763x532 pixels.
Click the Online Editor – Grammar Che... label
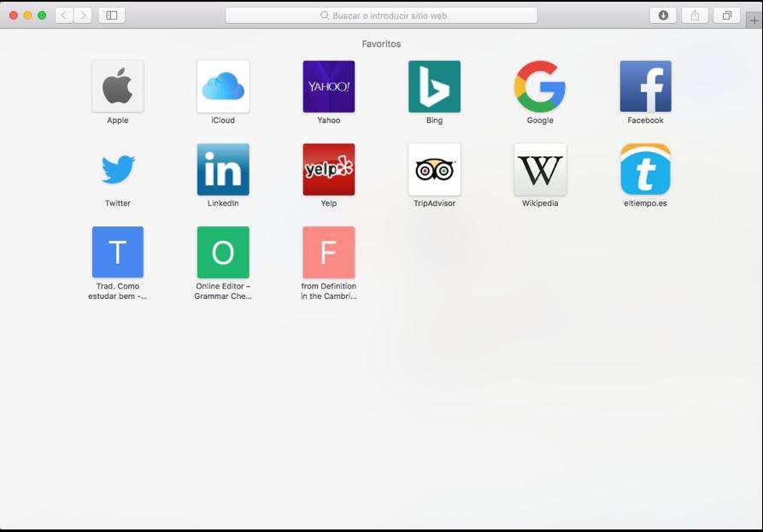click(x=223, y=291)
